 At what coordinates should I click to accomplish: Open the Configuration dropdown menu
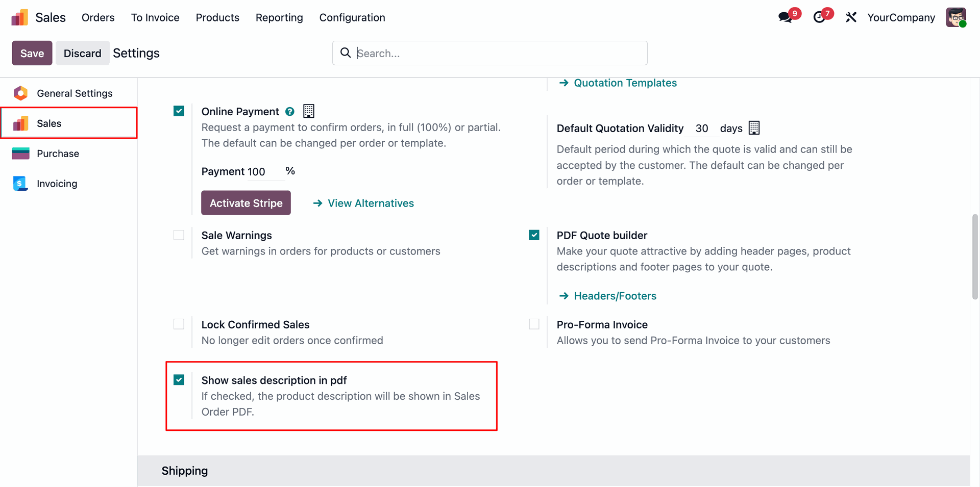352,17
